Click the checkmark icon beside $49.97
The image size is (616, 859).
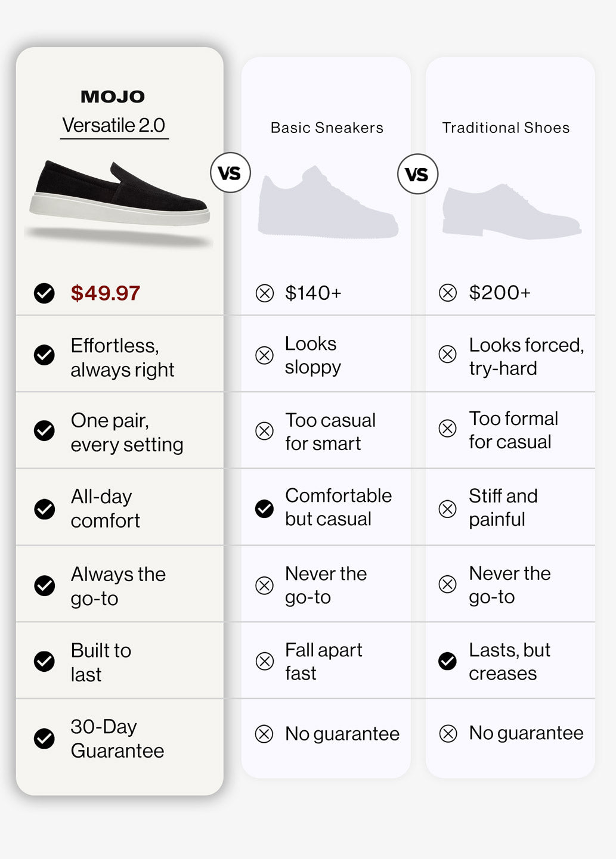click(44, 293)
